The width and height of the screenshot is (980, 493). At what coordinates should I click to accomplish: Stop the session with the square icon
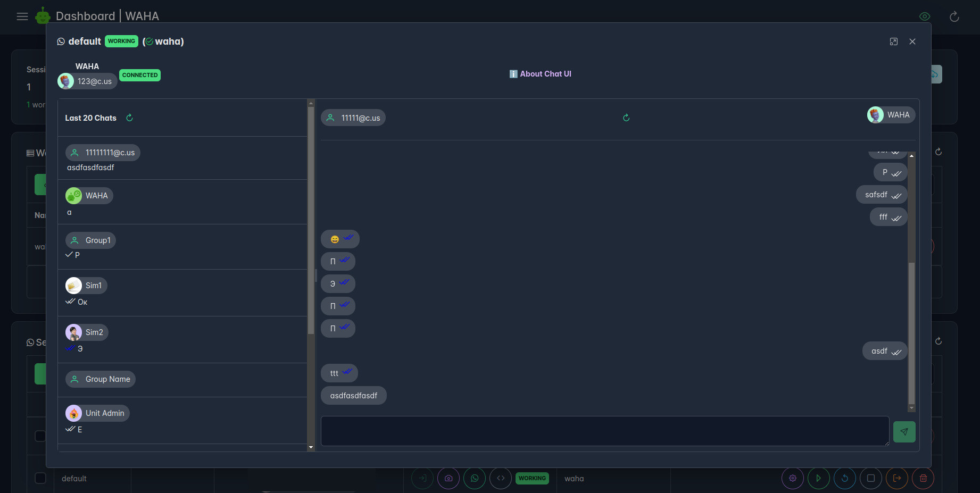[871, 478]
